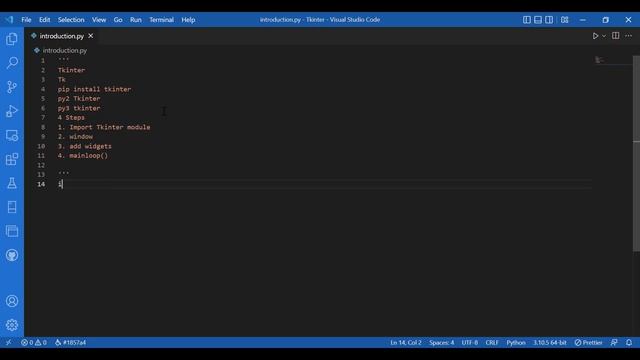Open the remote window indicator
Viewport: 640px width, 360px height.
[x=9, y=342]
